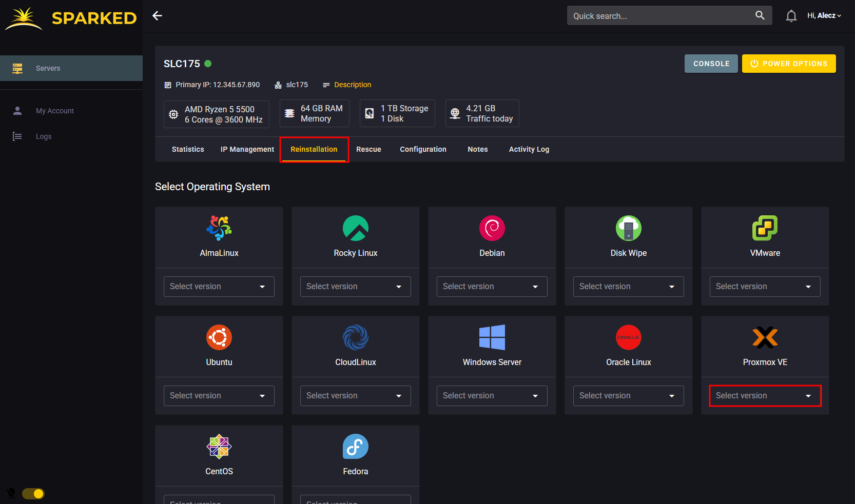The width and height of the screenshot is (855, 504).
Task: Click the RAM memory icon
Action: [x=289, y=113]
